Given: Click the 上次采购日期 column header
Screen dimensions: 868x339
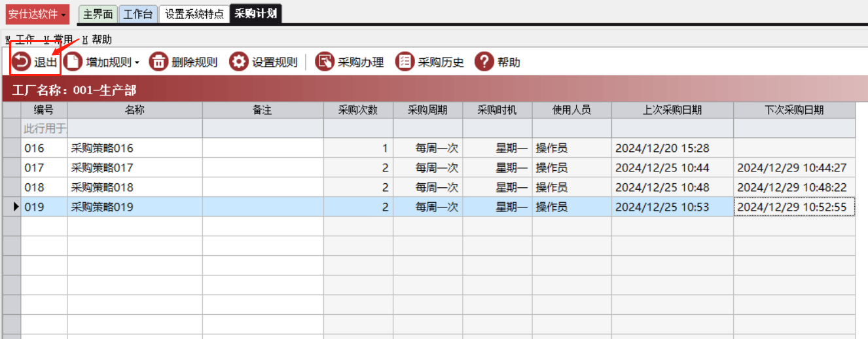Looking at the screenshot, I should click(672, 110).
